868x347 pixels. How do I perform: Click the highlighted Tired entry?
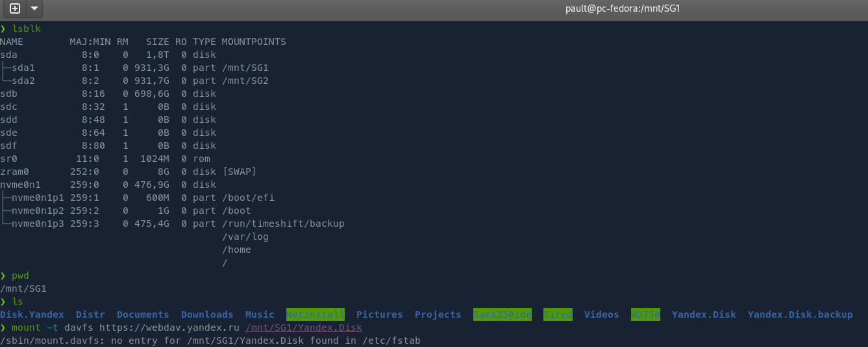[558, 315]
